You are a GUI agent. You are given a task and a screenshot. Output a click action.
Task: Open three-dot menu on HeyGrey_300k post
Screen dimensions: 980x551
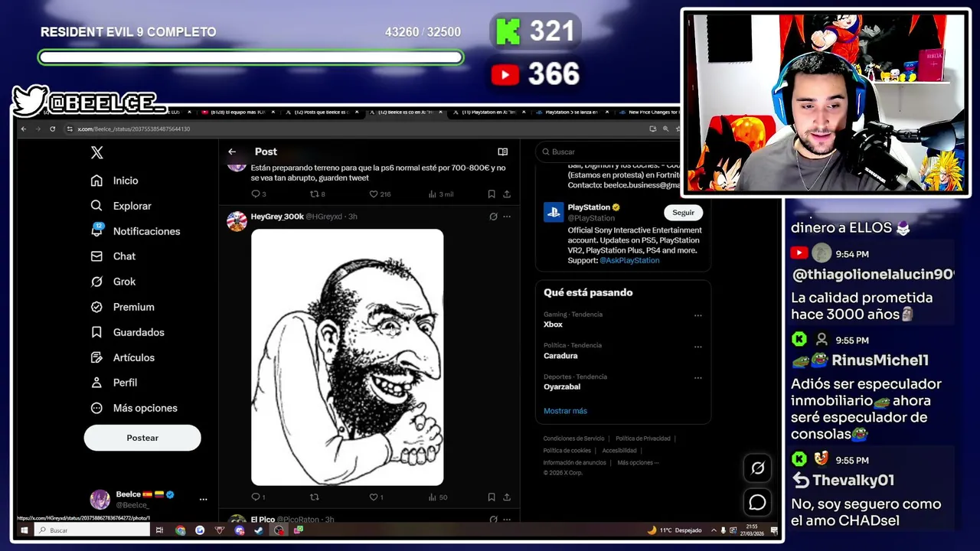point(507,217)
